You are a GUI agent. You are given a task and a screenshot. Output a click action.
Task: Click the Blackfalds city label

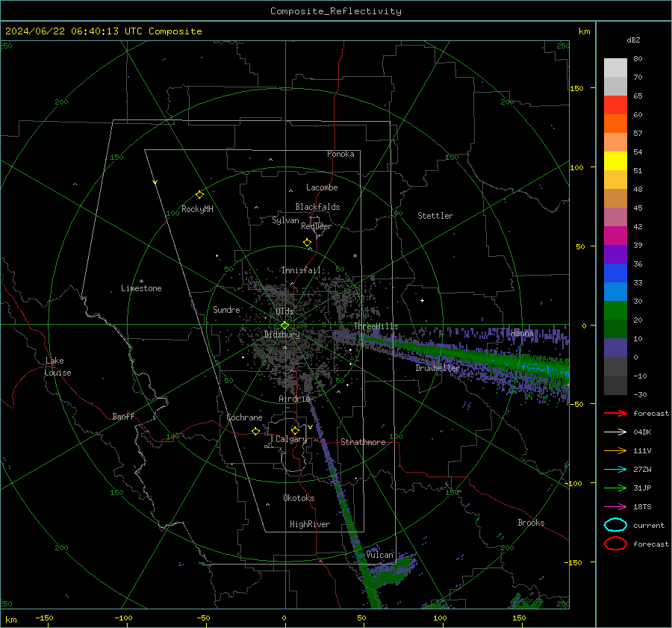click(x=317, y=207)
